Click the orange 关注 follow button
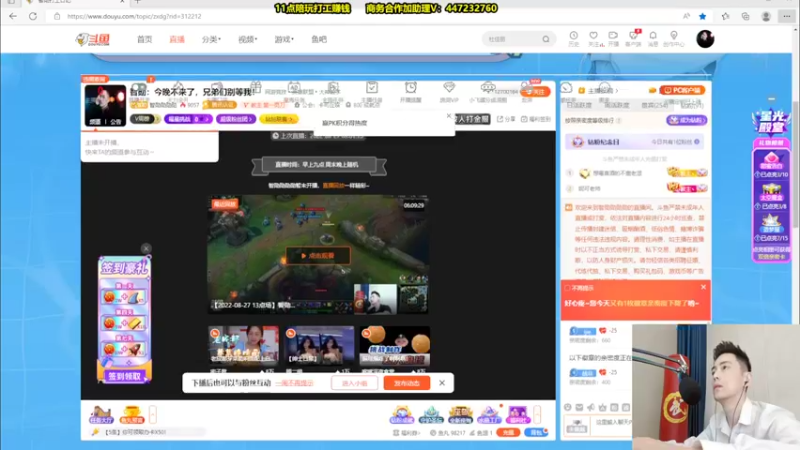 (535, 92)
